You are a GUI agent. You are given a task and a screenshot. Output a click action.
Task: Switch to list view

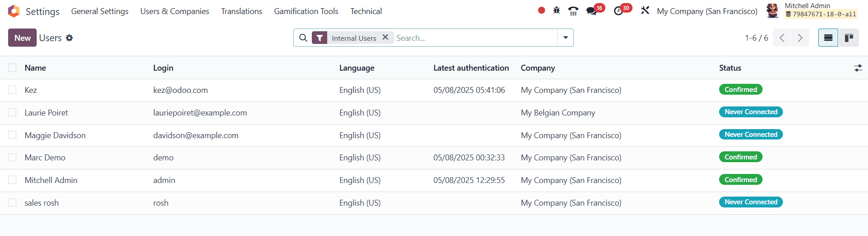tap(828, 38)
